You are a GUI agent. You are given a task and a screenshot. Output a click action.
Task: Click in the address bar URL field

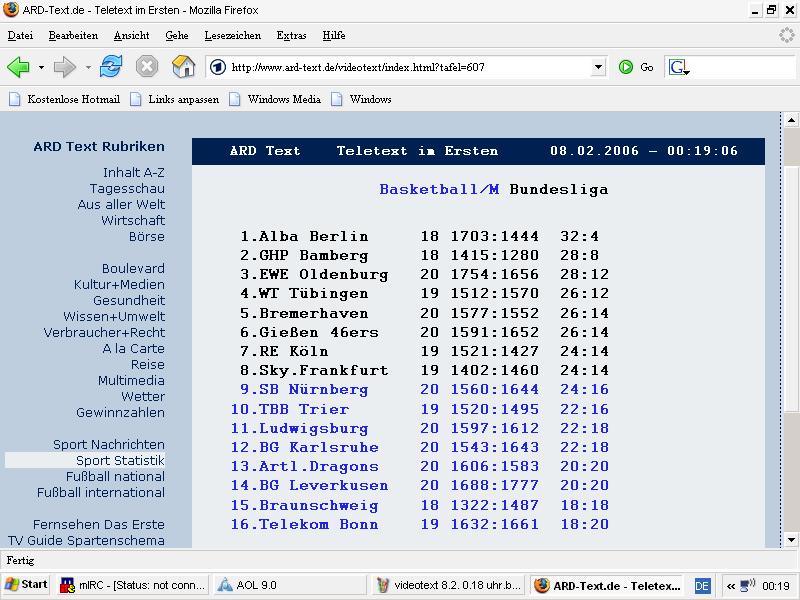[x=408, y=67]
